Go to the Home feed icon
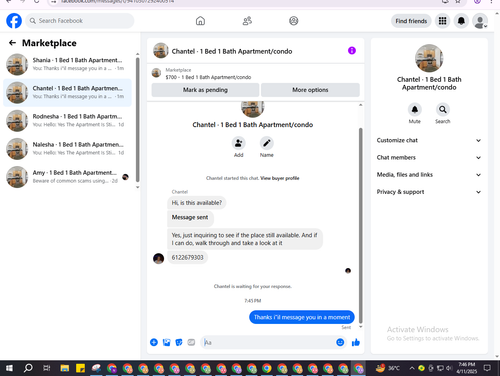Screen dimensions: 500x376 point(200,21)
